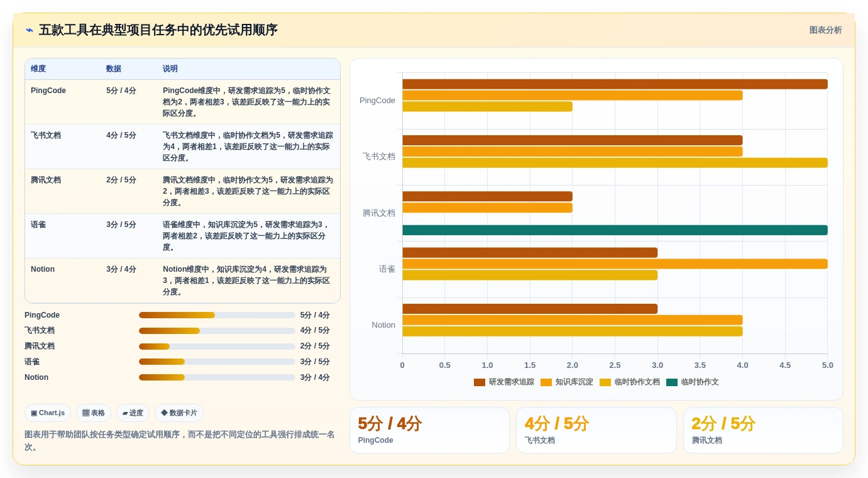Click the 2分 / 5分 cell in 腾讯文档 table row
Screen dimensions: 868x478
(x=121, y=180)
